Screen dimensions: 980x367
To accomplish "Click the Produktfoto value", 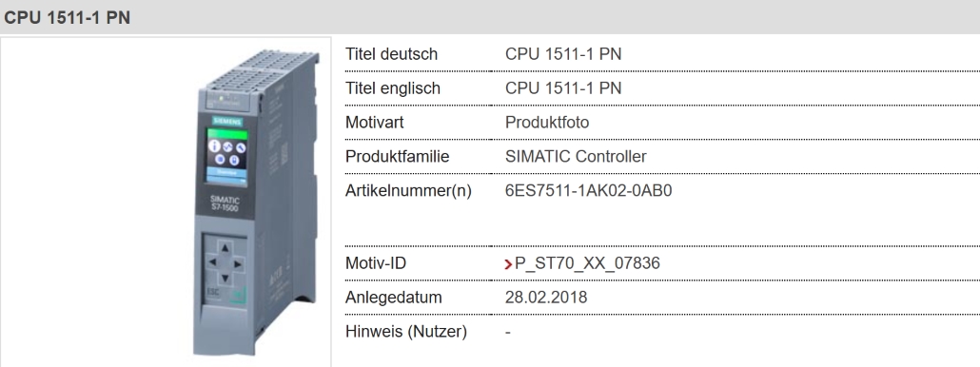I will click(547, 123).
